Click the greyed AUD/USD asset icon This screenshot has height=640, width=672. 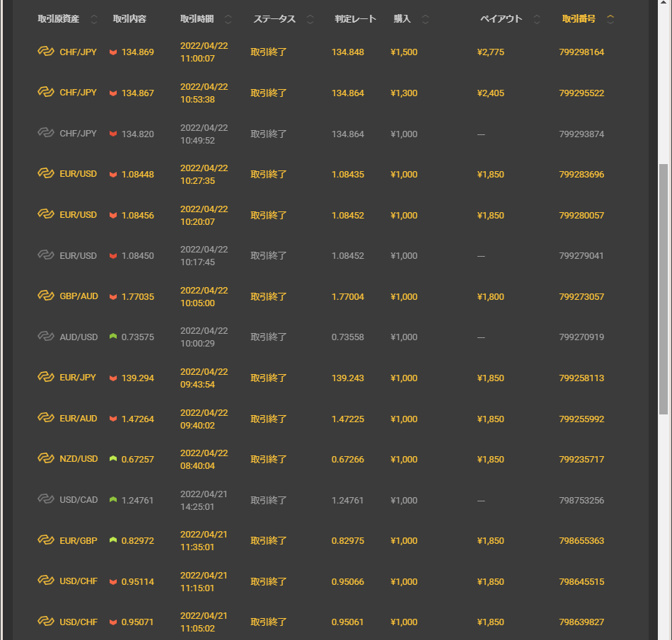tap(46, 337)
